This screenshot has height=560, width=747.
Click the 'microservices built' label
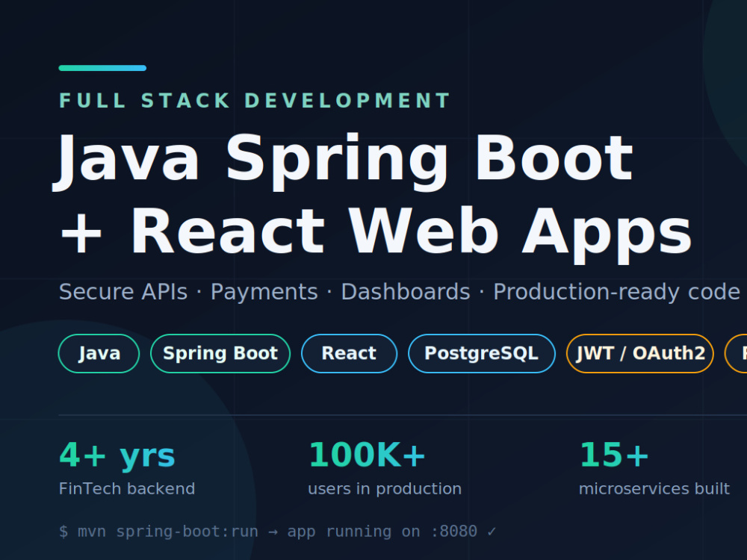point(654,488)
